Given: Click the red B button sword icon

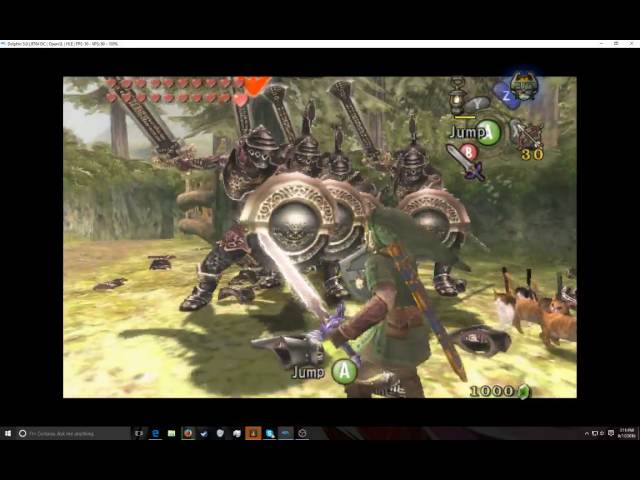Looking at the screenshot, I should [467, 162].
